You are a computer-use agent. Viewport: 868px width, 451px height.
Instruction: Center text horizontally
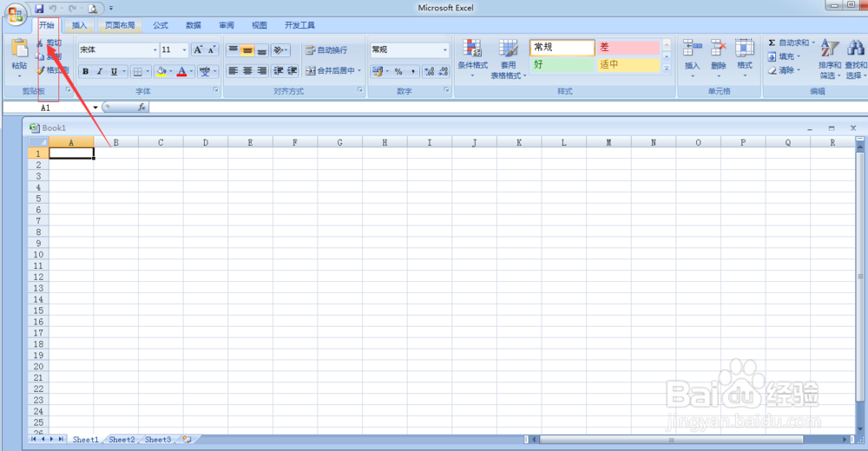pyautogui.click(x=247, y=71)
